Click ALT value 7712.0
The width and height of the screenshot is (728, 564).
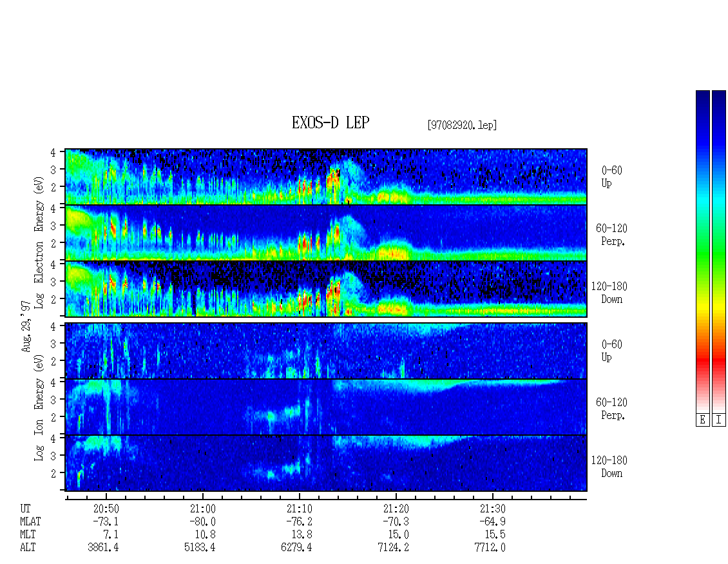[490, 548]
